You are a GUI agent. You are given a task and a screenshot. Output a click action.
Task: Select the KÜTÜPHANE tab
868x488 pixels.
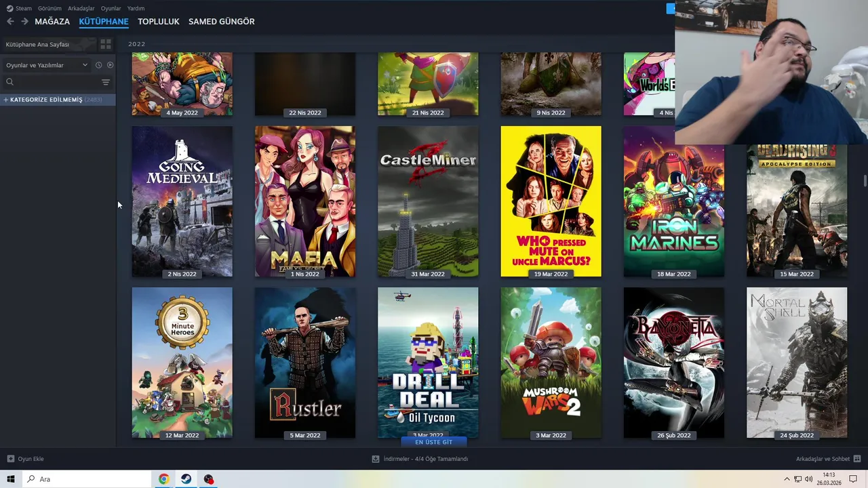click(x=104, y=22)
